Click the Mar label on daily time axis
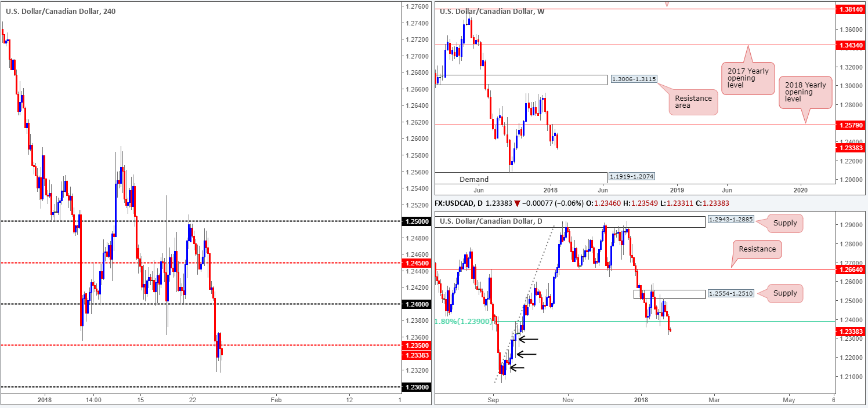This screenshot has height=408, width=868. click(714, 400)
